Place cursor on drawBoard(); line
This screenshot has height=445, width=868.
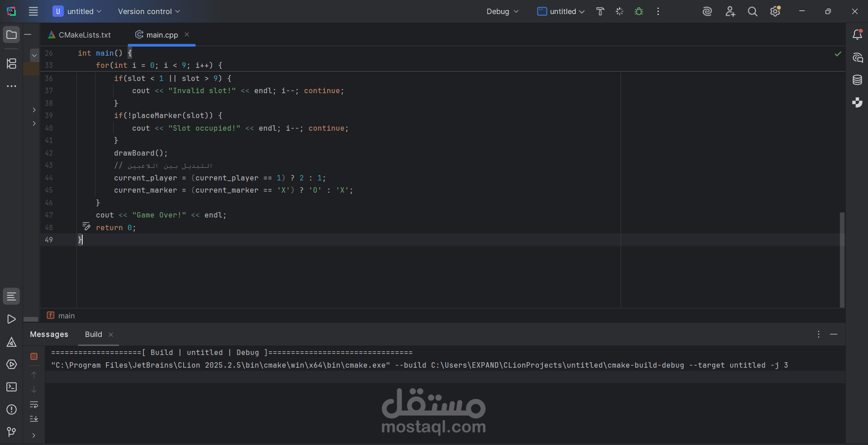[x=141, y=153]
